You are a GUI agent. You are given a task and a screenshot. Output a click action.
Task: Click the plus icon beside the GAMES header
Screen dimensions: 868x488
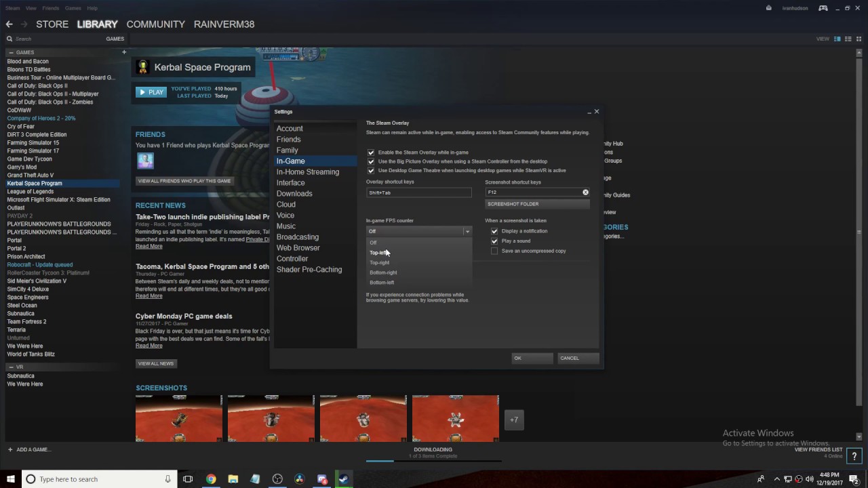[x=124, y=52]
